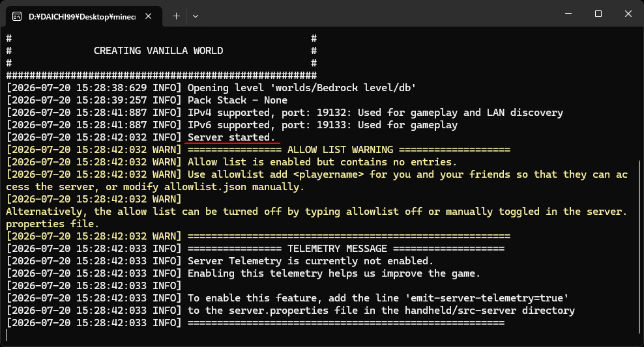Click the 'Use allowlist add <playername>' line
644x347 pixels.
317,174
